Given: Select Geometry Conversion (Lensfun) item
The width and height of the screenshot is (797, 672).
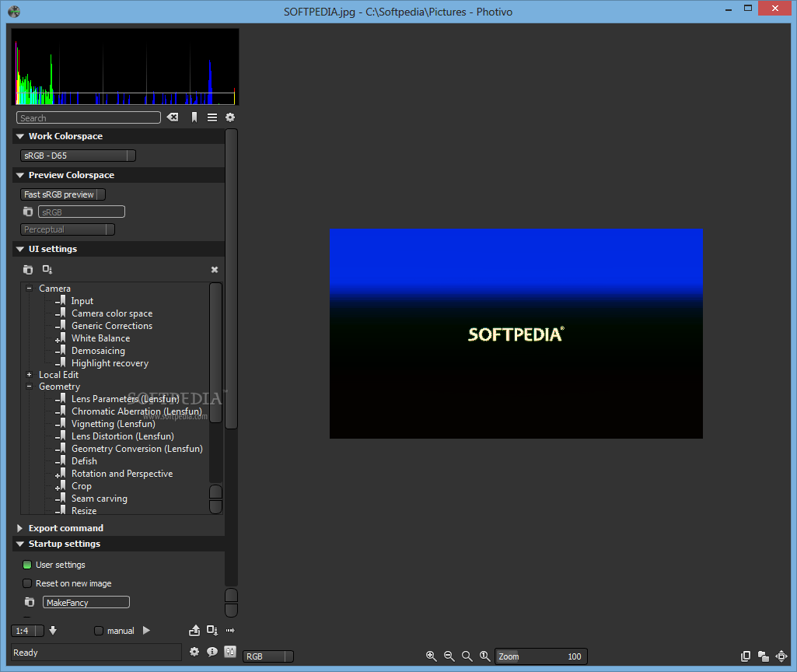Looking at the screenshot, I should (137, 448).
